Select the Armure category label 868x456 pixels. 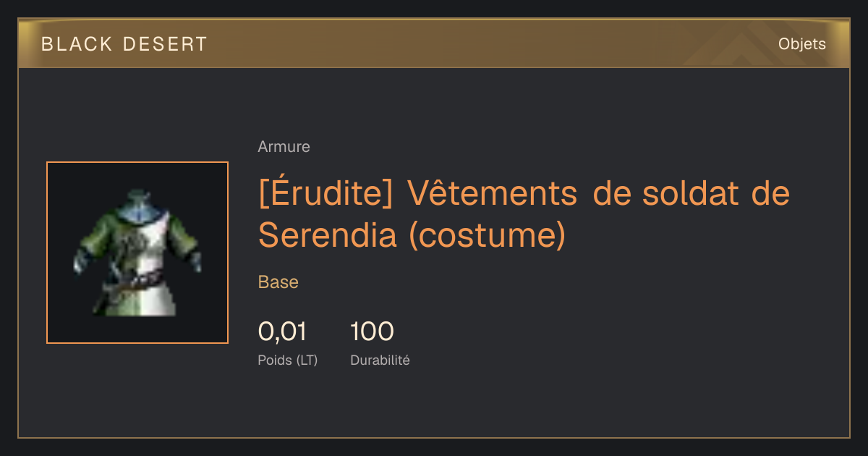click(284, 147)
